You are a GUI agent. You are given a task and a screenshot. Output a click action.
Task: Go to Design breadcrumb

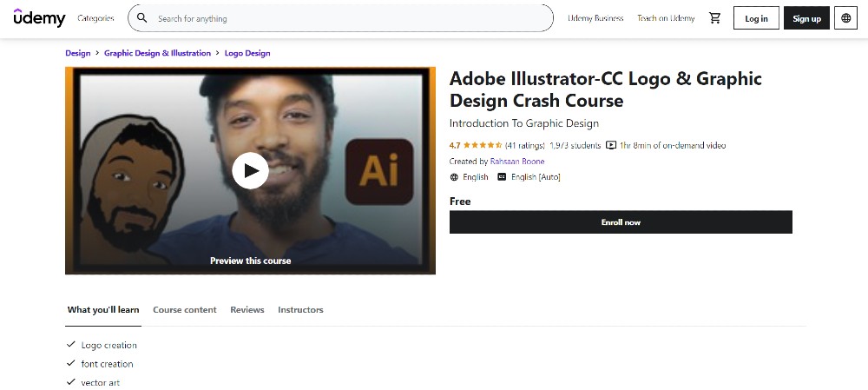click(x=77, y=53)
